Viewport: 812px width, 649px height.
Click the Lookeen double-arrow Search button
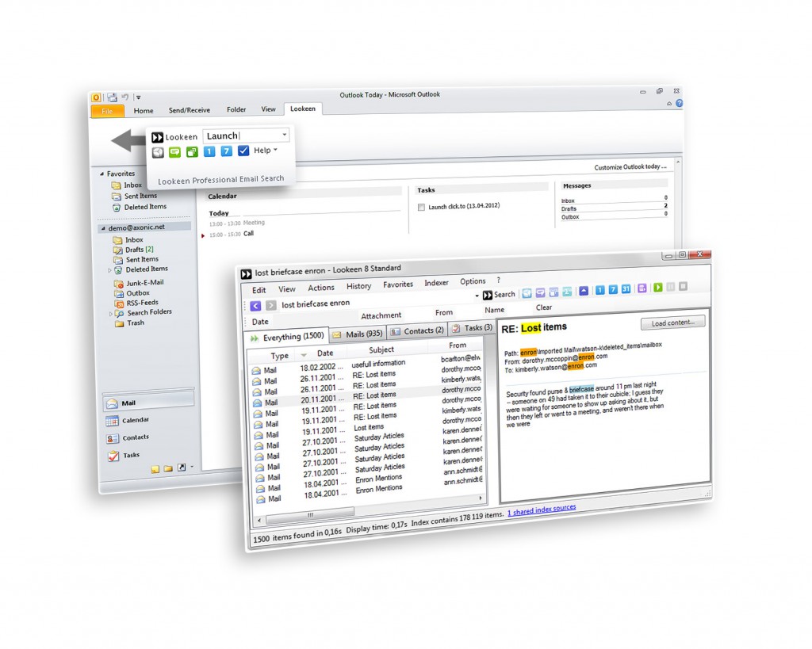click(x=499, y=295)
